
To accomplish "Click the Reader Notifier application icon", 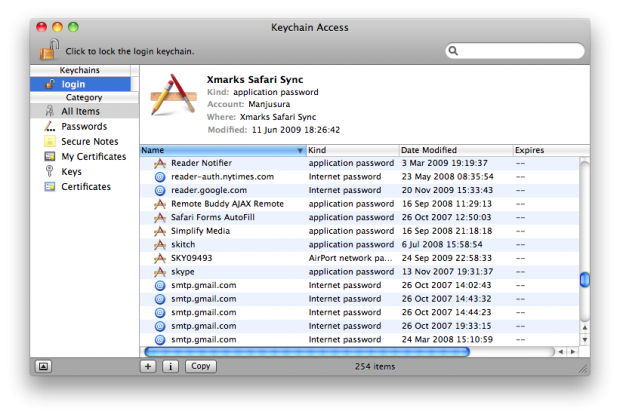I will click(160, 163).
